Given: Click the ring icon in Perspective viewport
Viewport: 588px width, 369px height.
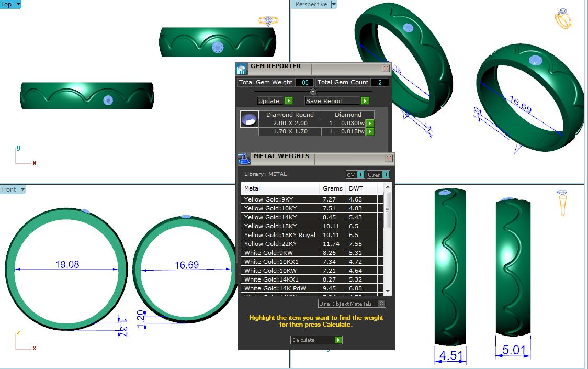Looking at the screenshot, I should [563, 19].
